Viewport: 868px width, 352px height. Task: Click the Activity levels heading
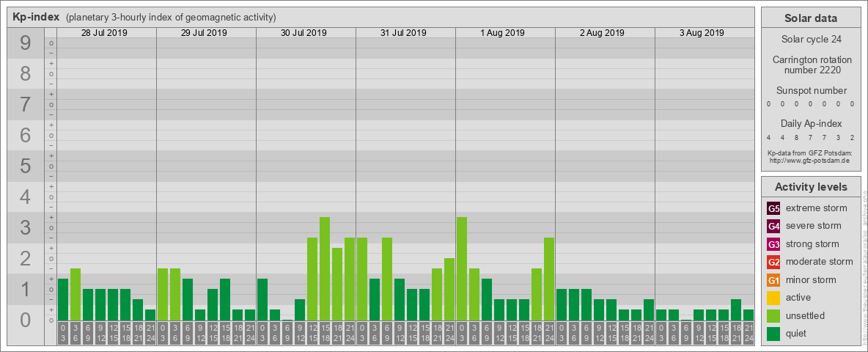[x=811, y=187]
